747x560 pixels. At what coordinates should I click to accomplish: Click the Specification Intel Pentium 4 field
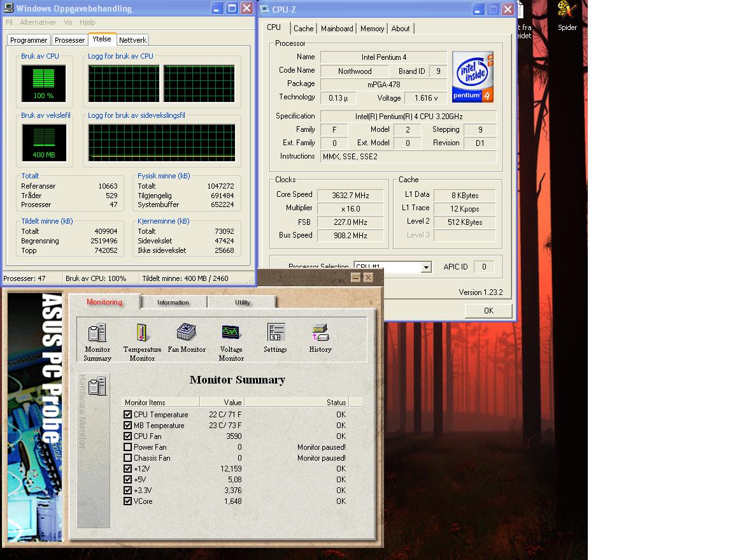(409, 117)
